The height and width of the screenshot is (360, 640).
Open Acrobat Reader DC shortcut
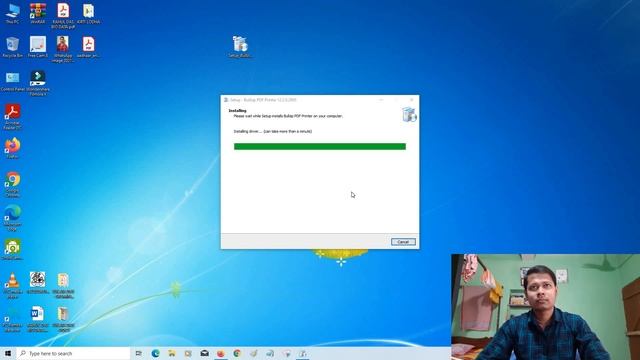click(x=13, y=117)
